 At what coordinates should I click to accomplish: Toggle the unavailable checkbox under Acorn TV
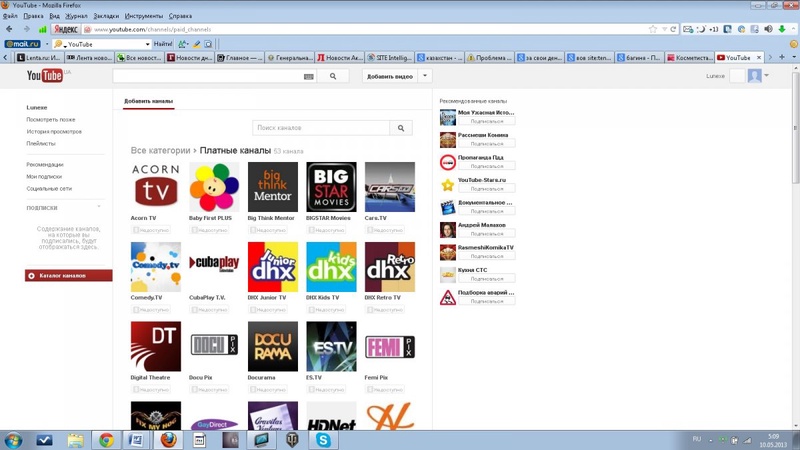click(136, 231)
